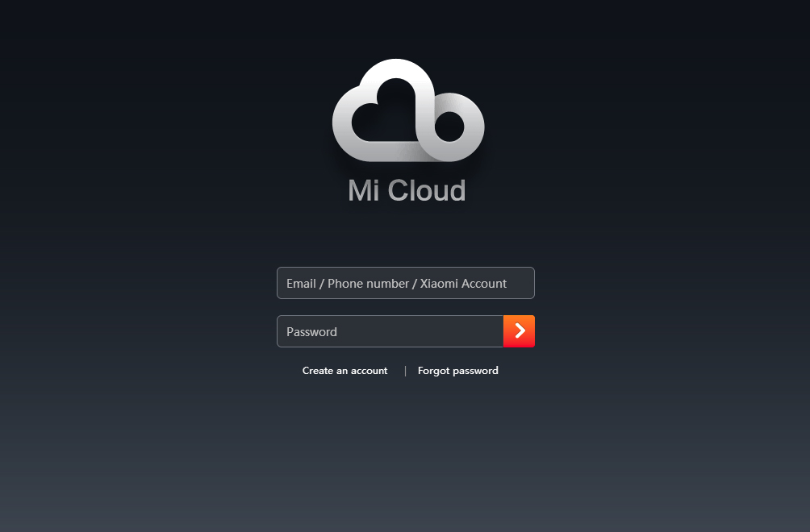Focus the Password field
This screenshot has height=532, width=810.
[x=390, y=331]
